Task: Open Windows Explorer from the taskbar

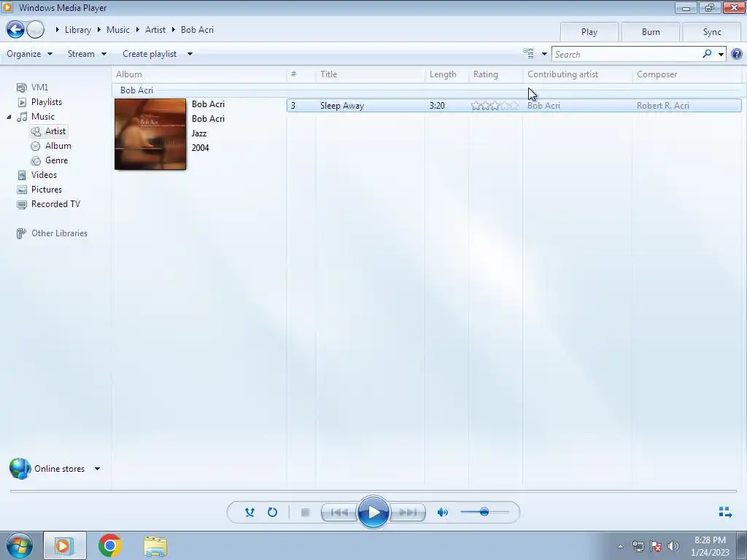Action: click(x=155, y=545)
